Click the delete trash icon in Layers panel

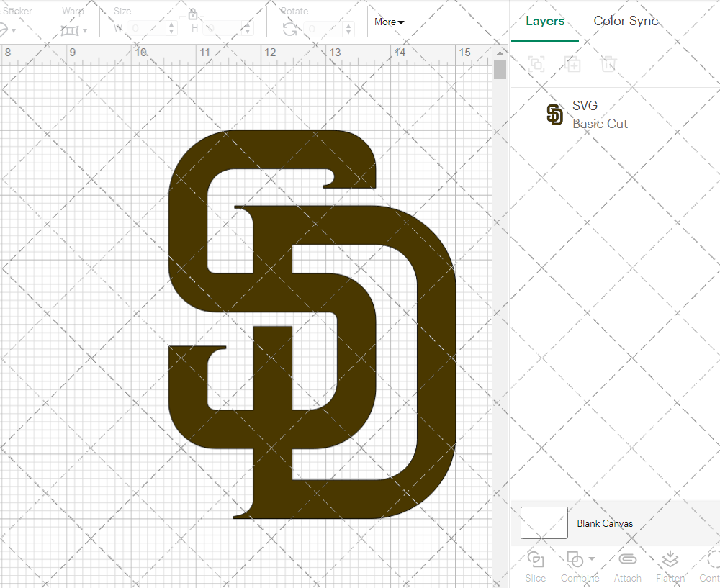point(608,64)
